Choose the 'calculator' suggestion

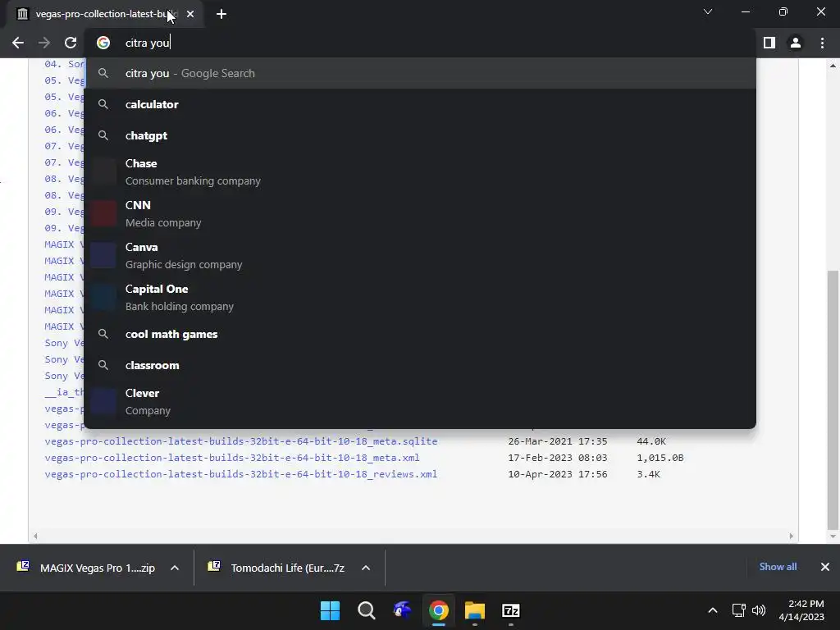420,104
